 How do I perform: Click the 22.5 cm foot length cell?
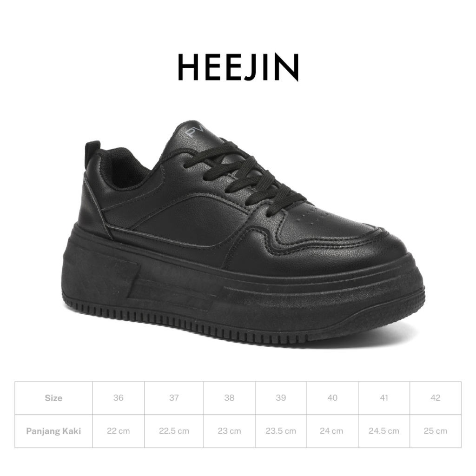click(x=174, y=431)
